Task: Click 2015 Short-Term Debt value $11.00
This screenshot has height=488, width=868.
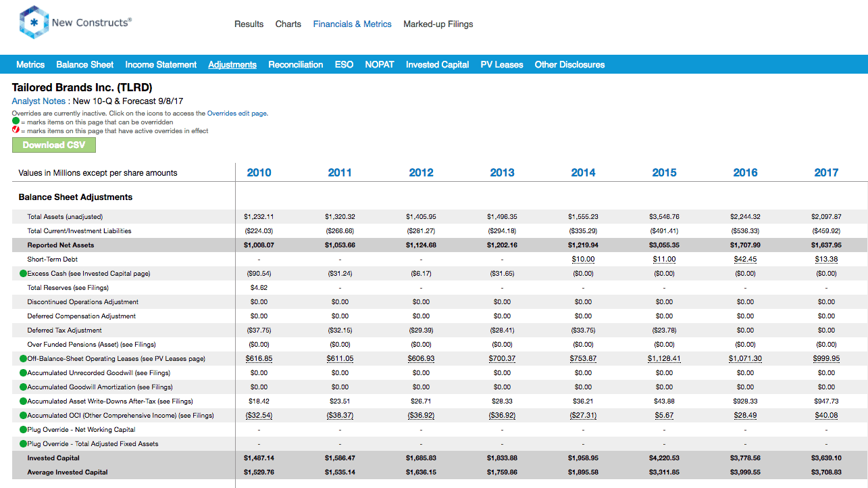Action: coord(664,260)
